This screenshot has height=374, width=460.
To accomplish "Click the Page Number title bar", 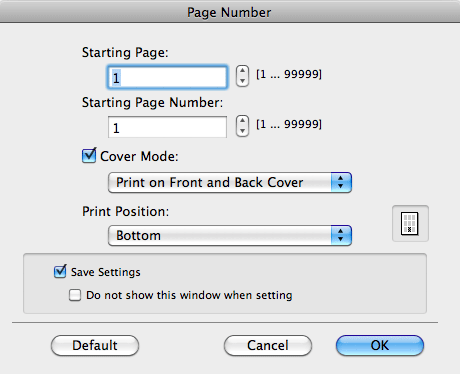I will (230, 12).
